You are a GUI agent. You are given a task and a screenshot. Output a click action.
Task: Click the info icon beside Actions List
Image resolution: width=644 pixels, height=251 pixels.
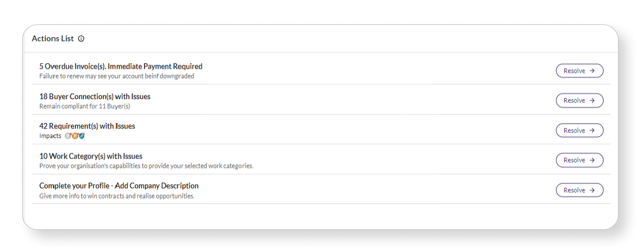(x=81, y=39)
